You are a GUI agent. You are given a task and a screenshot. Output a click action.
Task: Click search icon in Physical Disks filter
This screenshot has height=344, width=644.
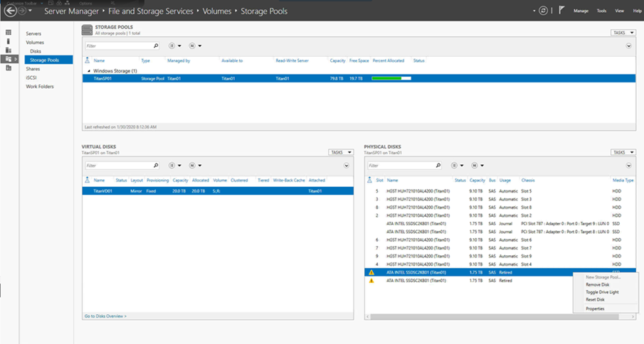click(x=438, y=166)
